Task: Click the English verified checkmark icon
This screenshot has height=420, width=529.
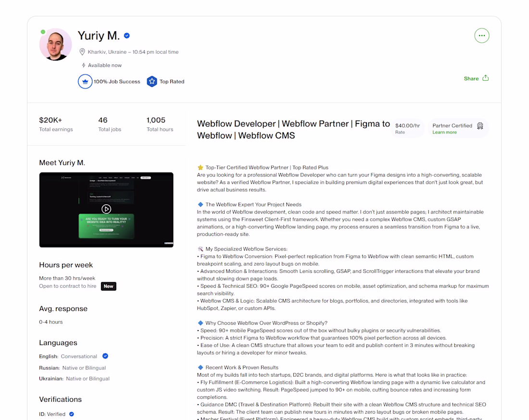Action: (105, 356)
